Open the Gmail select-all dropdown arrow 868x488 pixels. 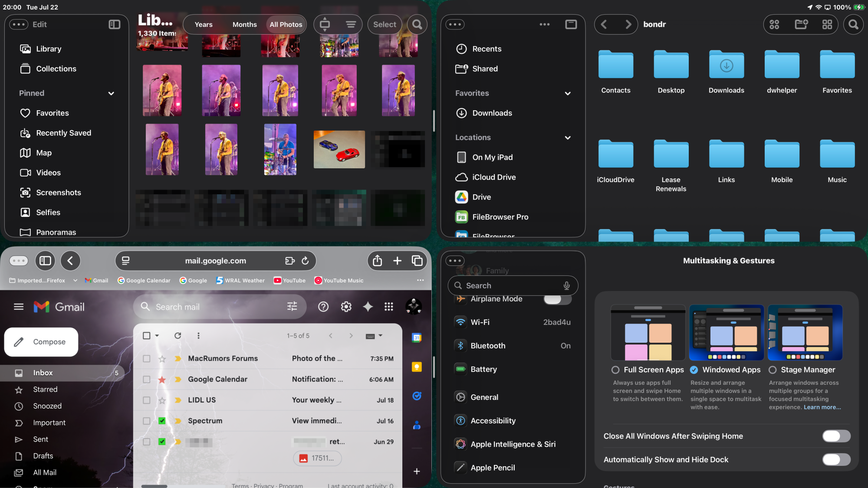pos(157,336)
